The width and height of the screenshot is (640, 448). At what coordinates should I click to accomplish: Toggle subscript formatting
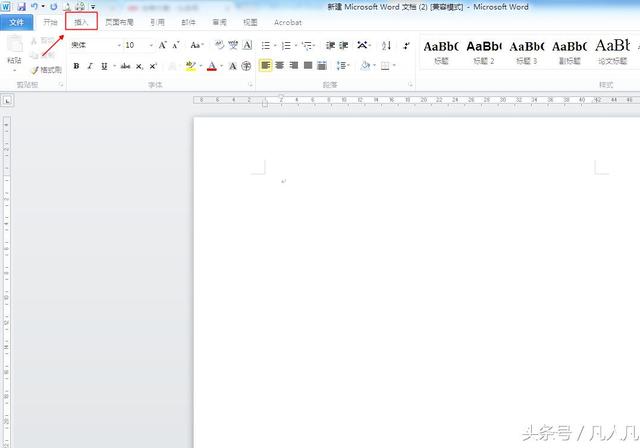click(x=141, y=66)
